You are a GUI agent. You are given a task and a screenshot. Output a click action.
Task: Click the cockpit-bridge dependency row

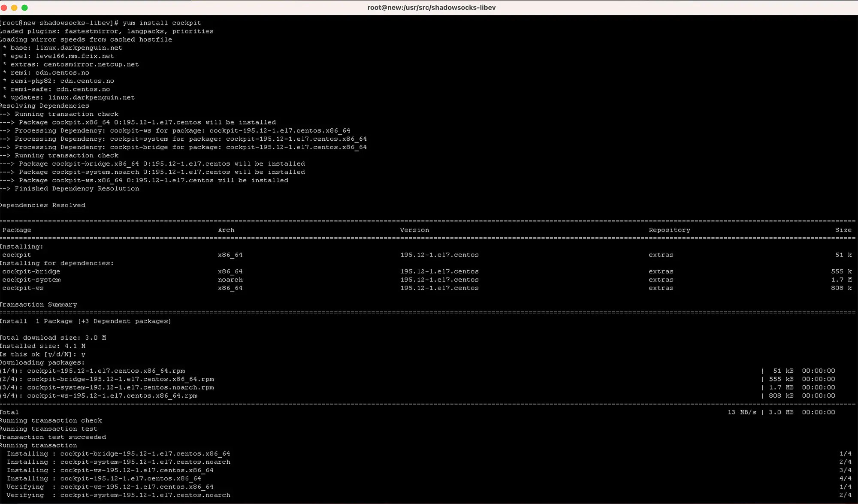click(x=31, y=271)
